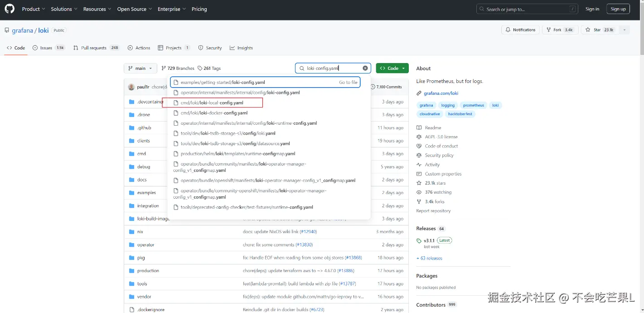Switch to the Insights tab
Viewport: 644px width, 313px height.
(x=241, y=48)
